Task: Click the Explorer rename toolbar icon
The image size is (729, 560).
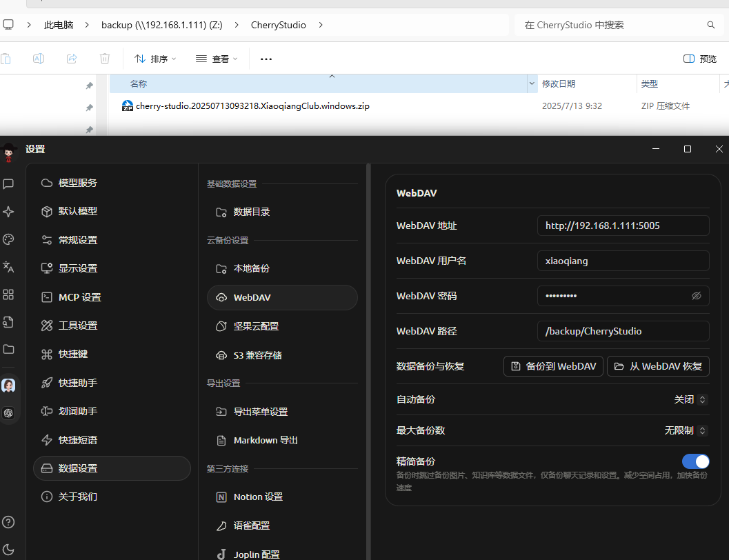Action: tap(39, 59)
